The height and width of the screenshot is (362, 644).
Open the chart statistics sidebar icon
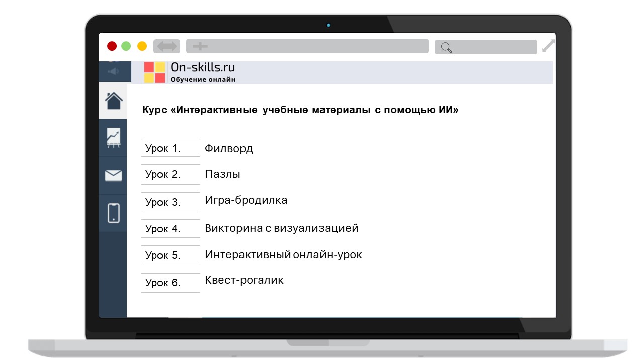(113, 137)
